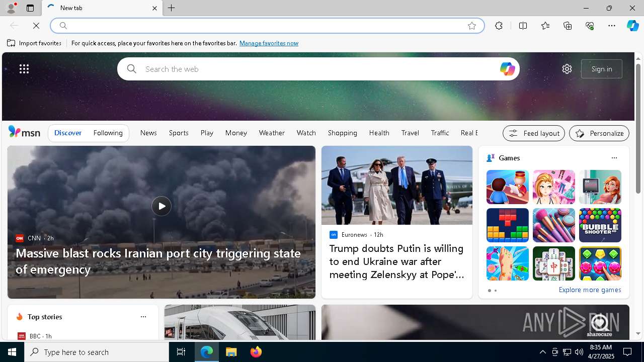Play the Iranian port blast video
The image size is (644, 362).
162,206
